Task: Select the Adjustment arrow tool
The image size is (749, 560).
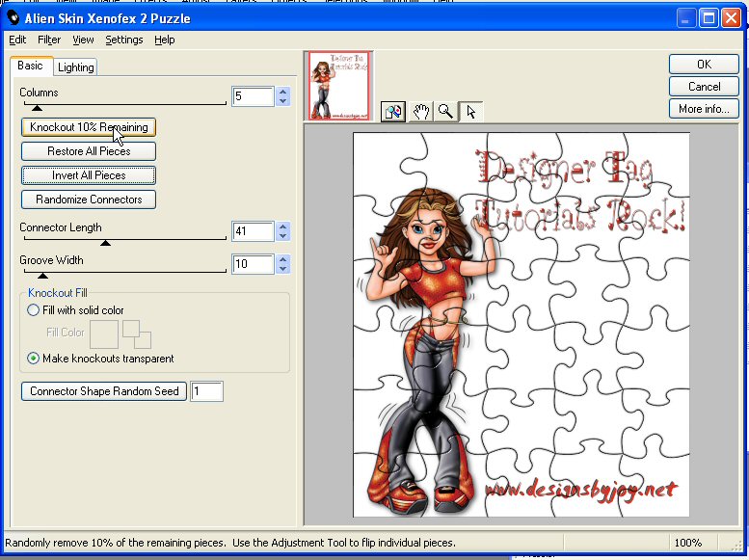Action: (x=471, y=112)
